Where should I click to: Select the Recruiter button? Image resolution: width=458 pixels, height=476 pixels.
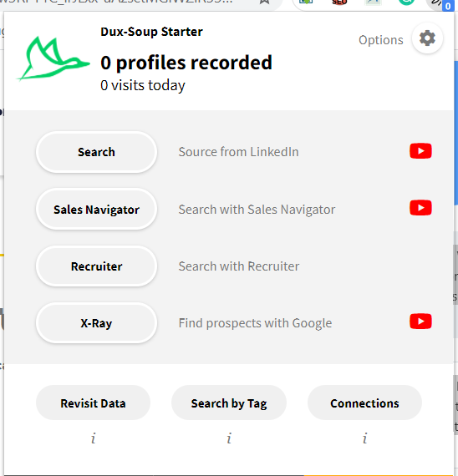tap(96, 266)
